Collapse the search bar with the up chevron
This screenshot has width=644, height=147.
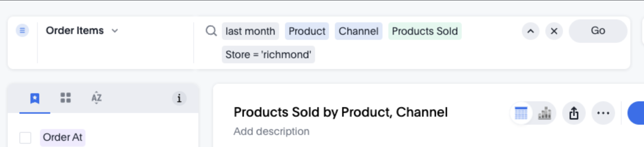[x=531, y=31]
